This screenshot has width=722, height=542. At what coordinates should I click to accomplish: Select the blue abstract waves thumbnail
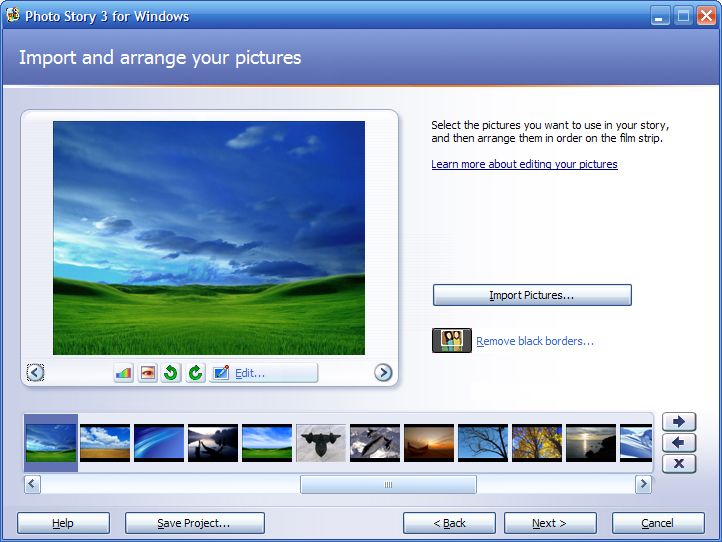coord(159,443)
